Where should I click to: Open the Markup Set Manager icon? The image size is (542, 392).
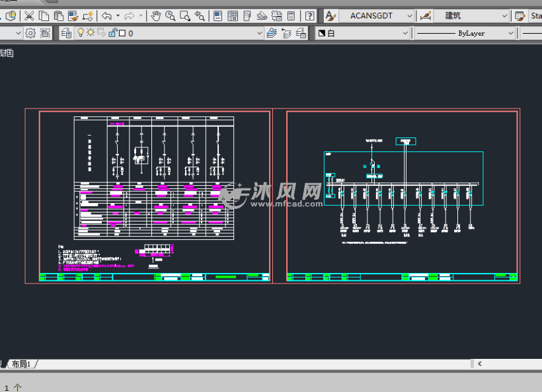[276, 16]
